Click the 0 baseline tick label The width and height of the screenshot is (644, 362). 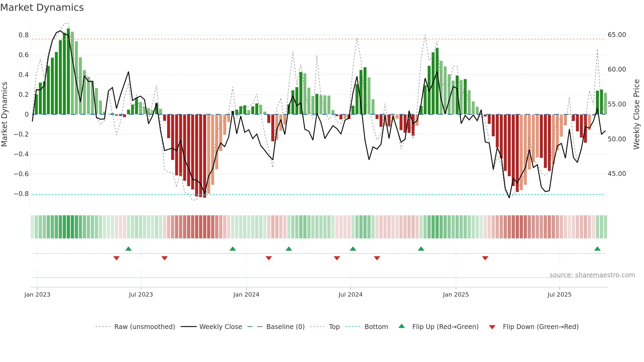[27, 114]
